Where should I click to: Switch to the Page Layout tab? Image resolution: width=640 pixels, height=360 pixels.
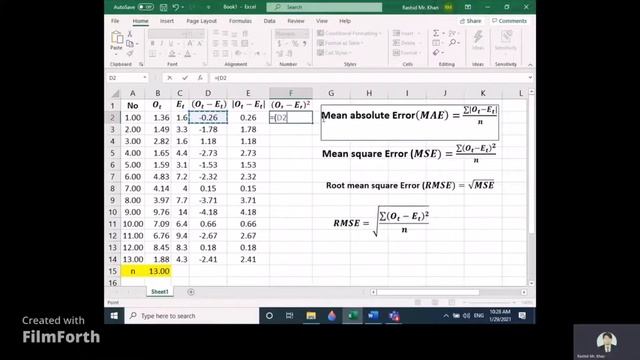[201, 21]
